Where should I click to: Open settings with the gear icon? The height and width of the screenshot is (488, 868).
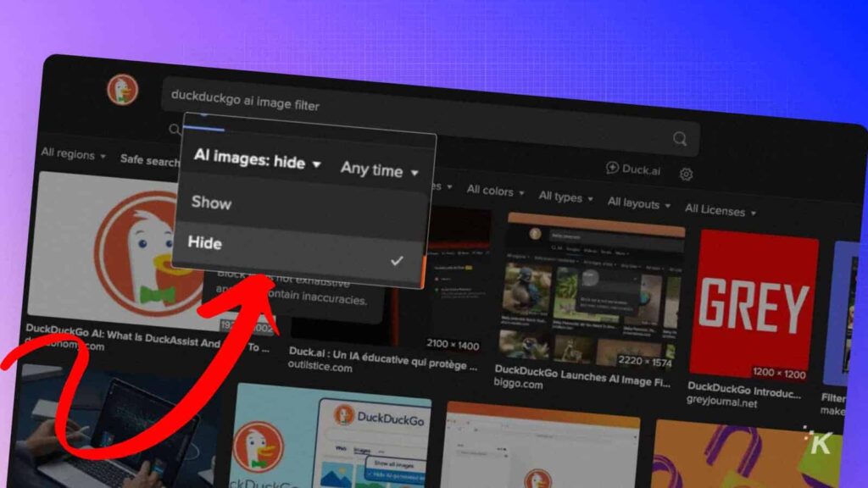686,174
